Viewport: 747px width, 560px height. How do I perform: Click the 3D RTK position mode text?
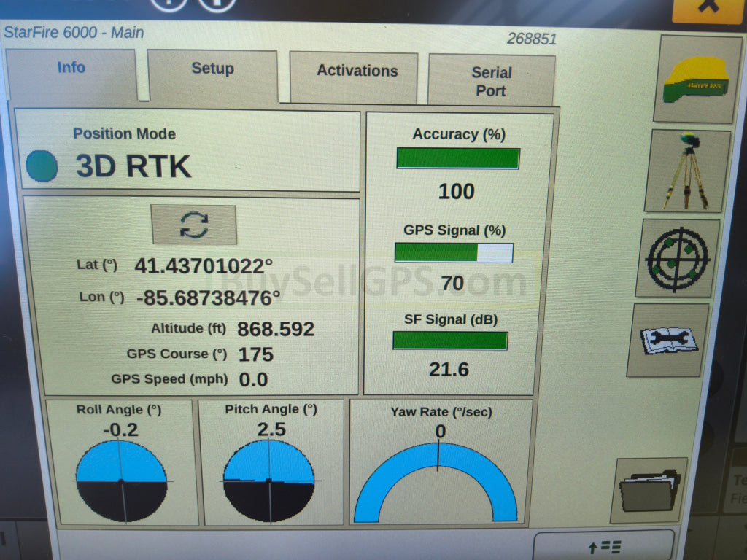click(133, 166)
